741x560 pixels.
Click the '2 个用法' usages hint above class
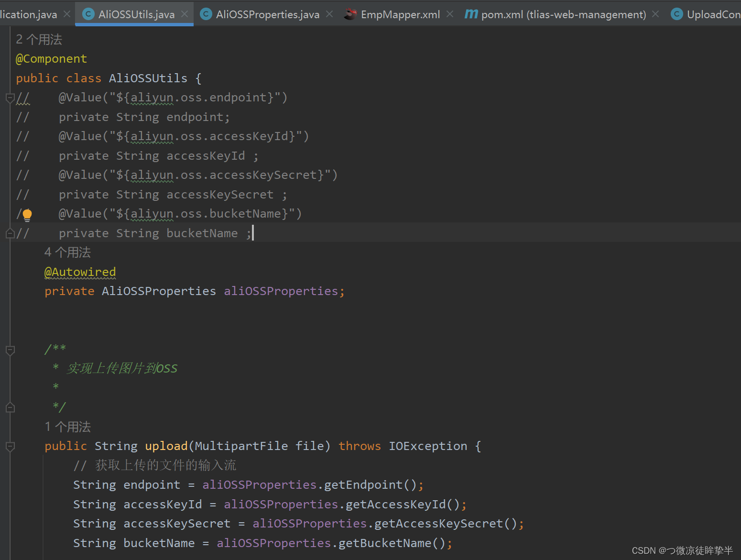(39, 40)
